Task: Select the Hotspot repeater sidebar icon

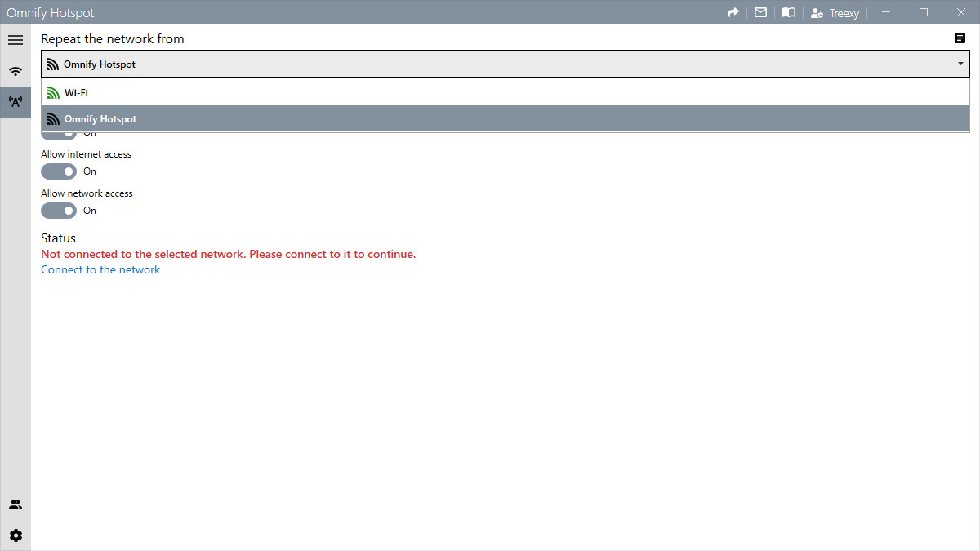Action: tap(16, 101)
